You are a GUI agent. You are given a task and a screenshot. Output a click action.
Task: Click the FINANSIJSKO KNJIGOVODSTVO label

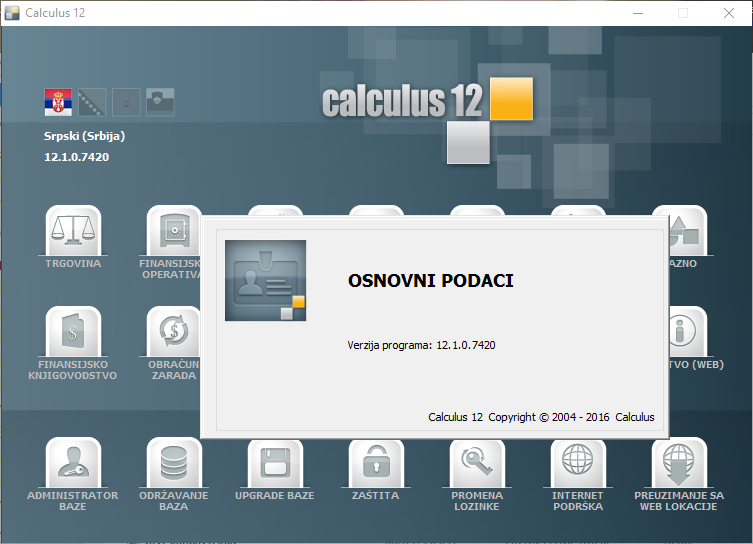click(x=73, y=370)
